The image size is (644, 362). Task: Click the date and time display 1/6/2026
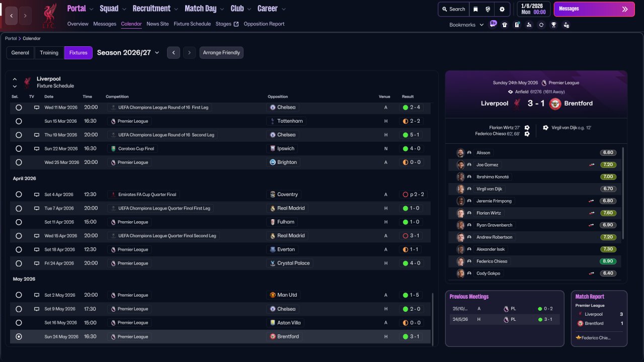tap(534, 9)
